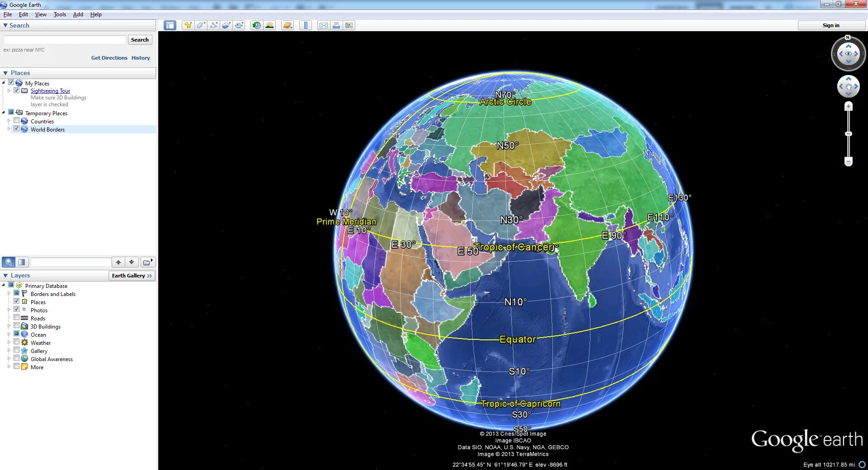
Task: Switch between Earth, Sky and planets
Action: (x=288, y=25)
